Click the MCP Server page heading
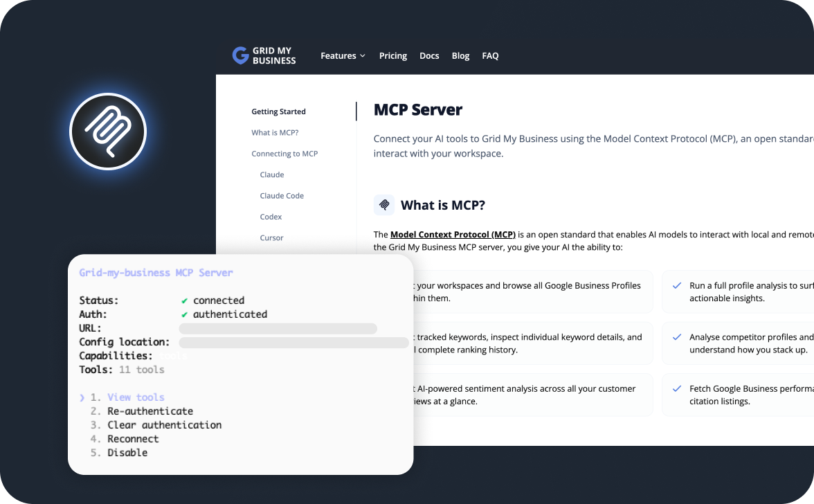 (x=418, y=110)
